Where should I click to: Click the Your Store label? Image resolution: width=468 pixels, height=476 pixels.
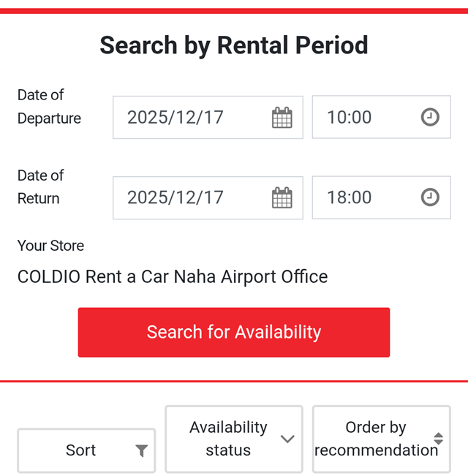(x=50, y=246)
